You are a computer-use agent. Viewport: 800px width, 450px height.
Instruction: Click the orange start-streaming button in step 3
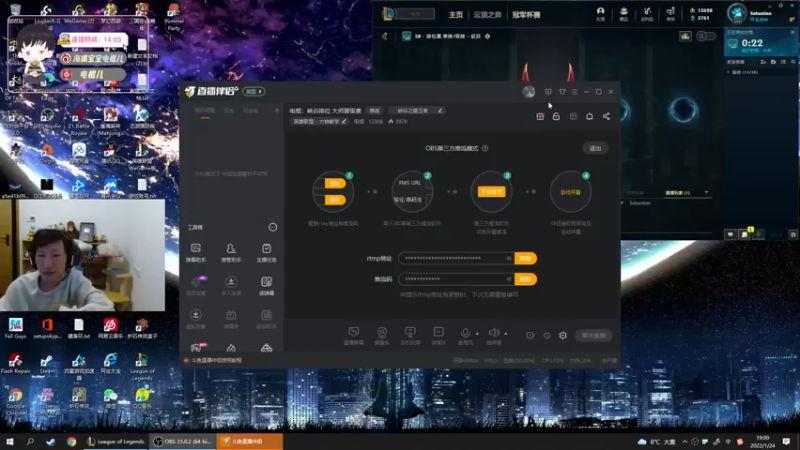(491, 191)
